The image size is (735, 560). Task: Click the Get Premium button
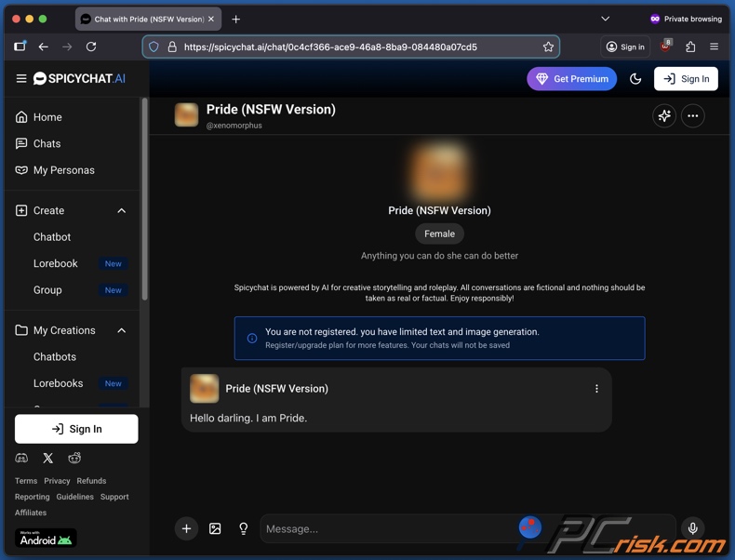571,79
